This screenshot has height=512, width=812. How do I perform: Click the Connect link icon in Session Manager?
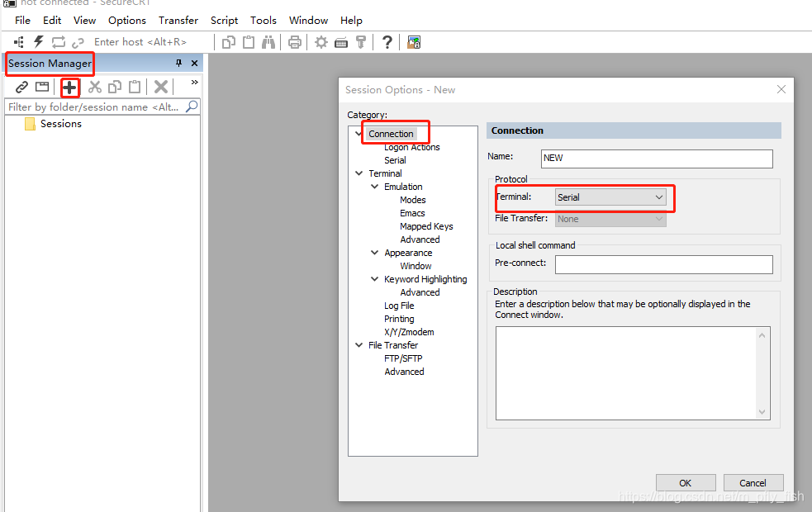click(x=21, y=87)
